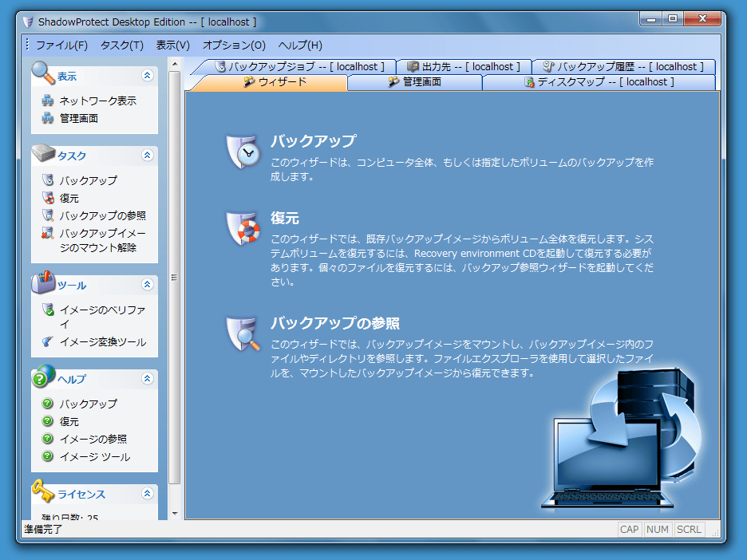Click the disk drive icon of タスク panel
The image size is (747, 560).
[43, 152]
